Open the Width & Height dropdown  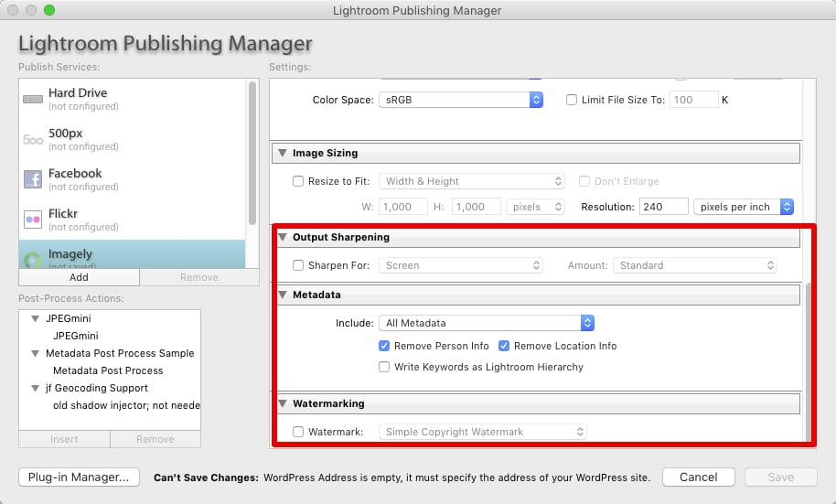coord(471,181)
